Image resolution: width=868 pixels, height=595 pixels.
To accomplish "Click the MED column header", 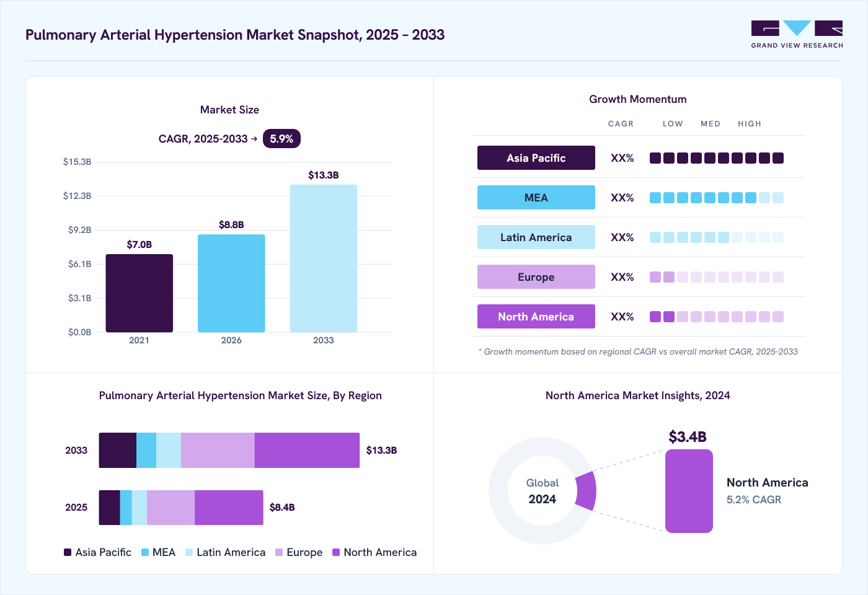I will click(x=711, y=124).
